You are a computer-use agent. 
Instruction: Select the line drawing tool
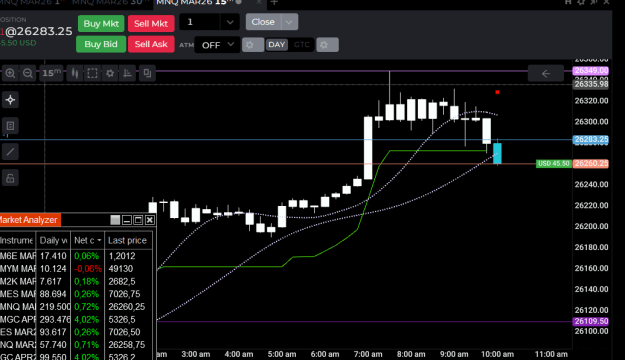[x=10, y=152]
